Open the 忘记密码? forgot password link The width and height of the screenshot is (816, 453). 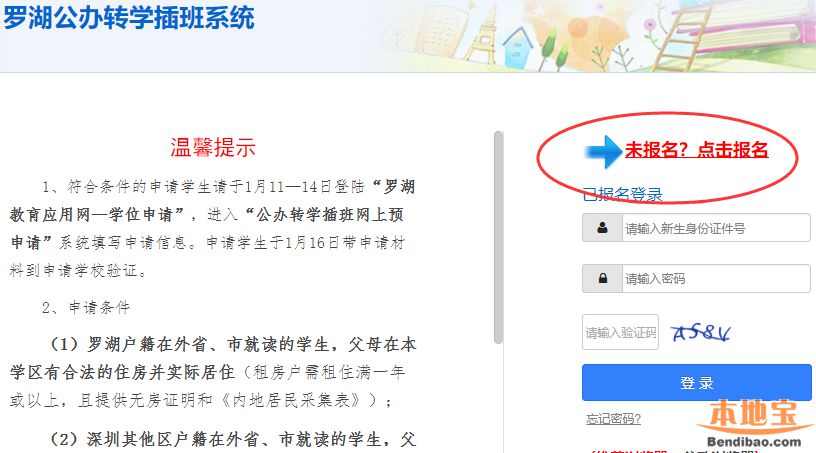coord(613,419)
